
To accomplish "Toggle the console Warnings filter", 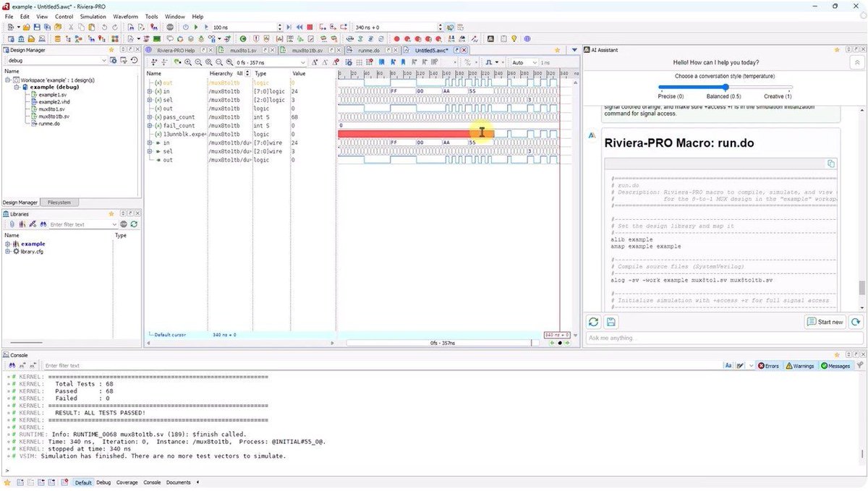I will [800, 366].
